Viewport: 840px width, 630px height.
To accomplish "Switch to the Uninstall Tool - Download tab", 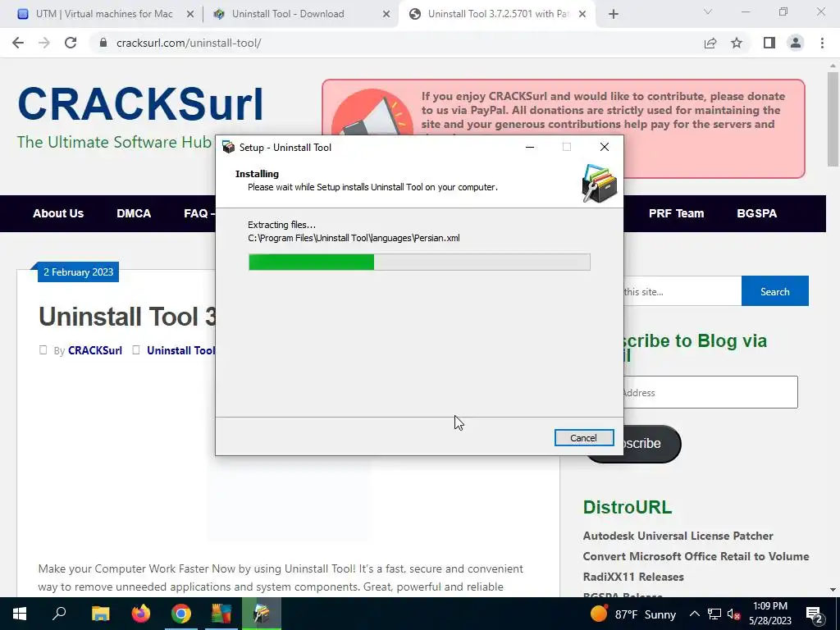I will point(288,14).
